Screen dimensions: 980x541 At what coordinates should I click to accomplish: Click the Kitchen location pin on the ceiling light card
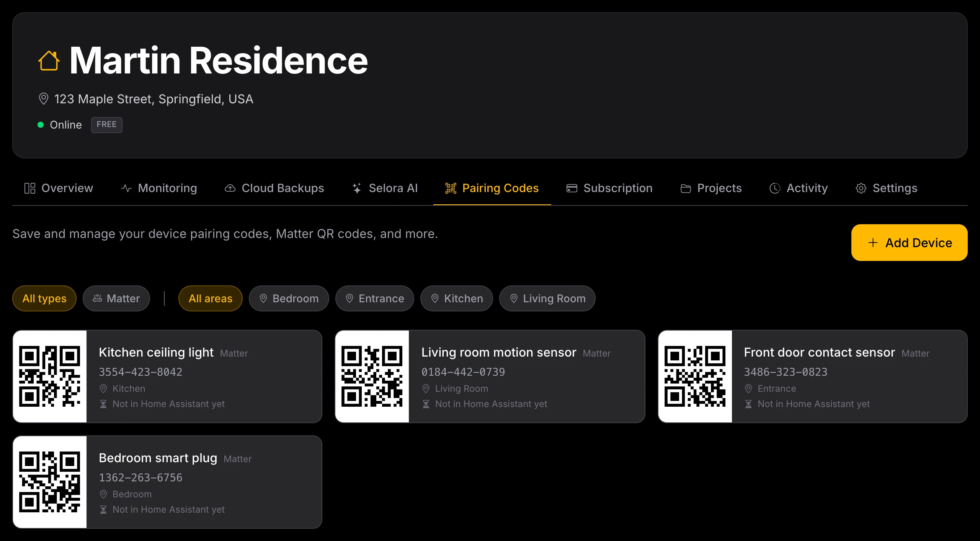point(103,389)
